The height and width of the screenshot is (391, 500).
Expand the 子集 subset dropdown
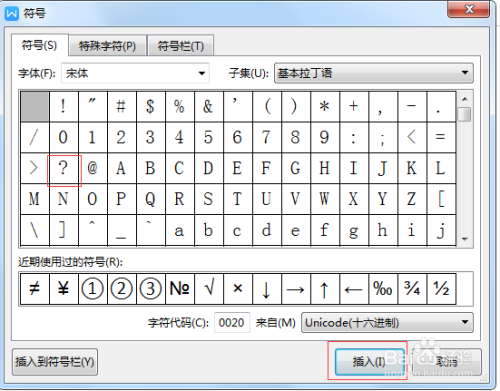point(374,73)
